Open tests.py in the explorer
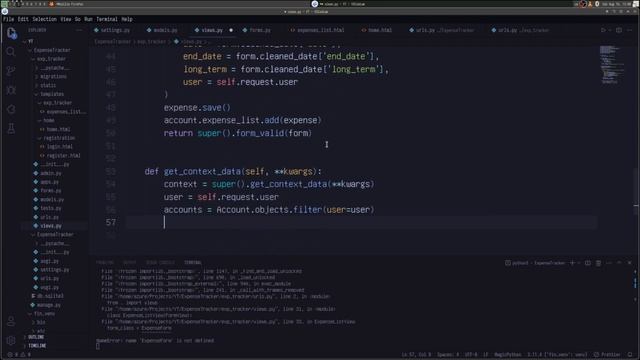This screenshot has width=640, height=360. 51,209
